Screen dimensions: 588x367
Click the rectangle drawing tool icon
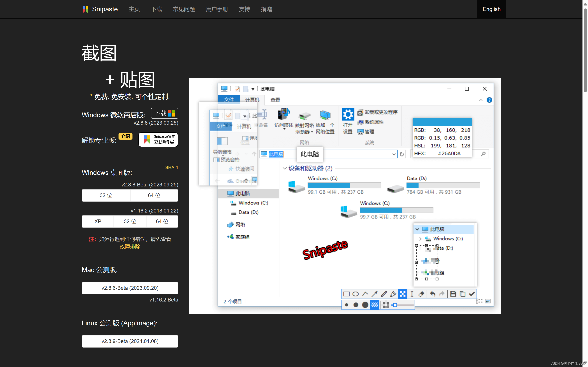pos(347,293)
